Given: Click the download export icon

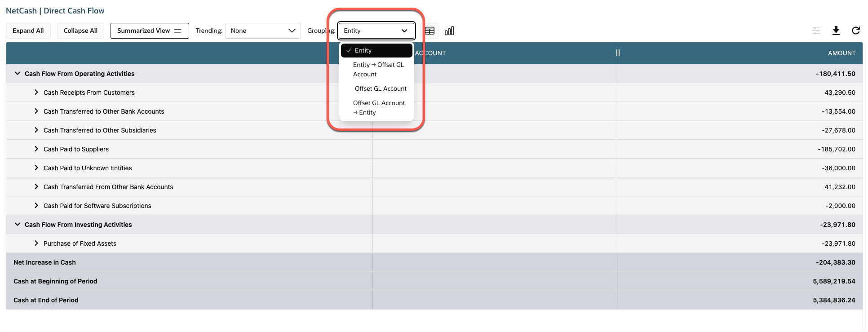Looking at the screenshot, I should tap(836, 31).
